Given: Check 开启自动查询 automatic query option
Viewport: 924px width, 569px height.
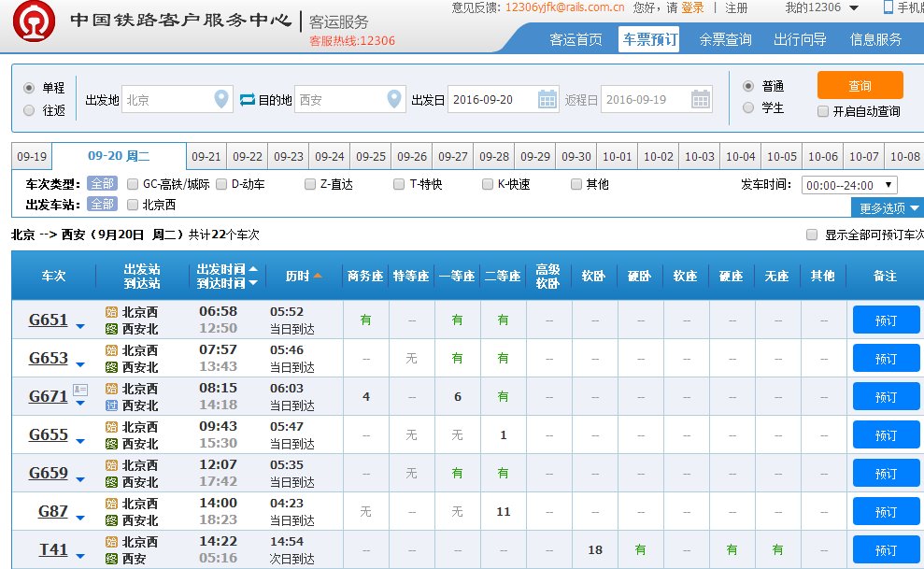Looking at the screenshot, I should [822, 111].
